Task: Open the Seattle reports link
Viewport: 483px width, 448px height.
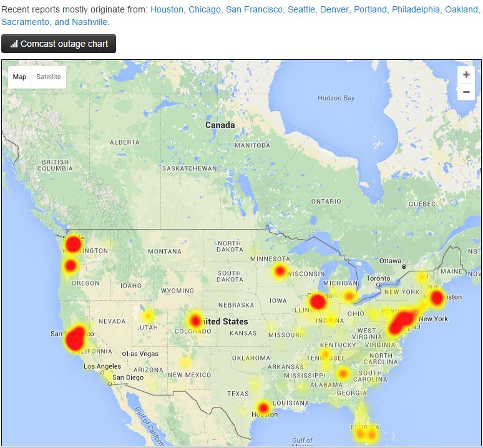Action: pos(301,9)
